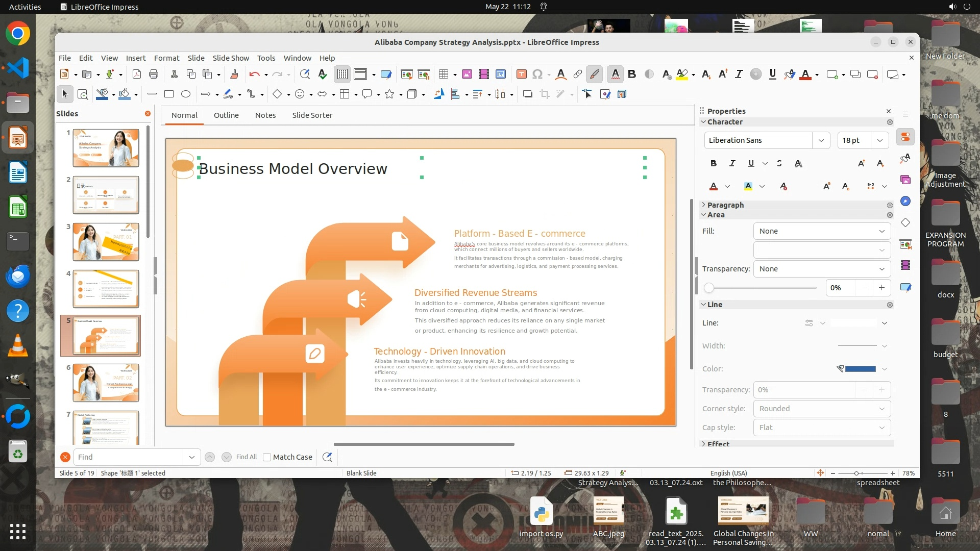This screenshot has width=980, height=551.
Task: Select the Rectangle shape tool
Action: tap(169, 94)
